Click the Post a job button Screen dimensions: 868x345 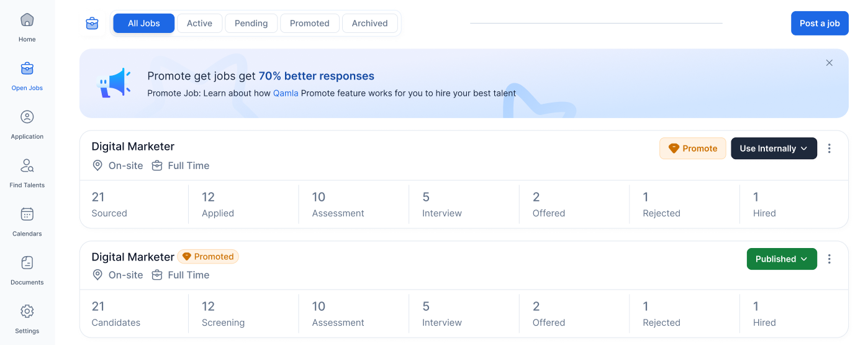click(819, 24)
